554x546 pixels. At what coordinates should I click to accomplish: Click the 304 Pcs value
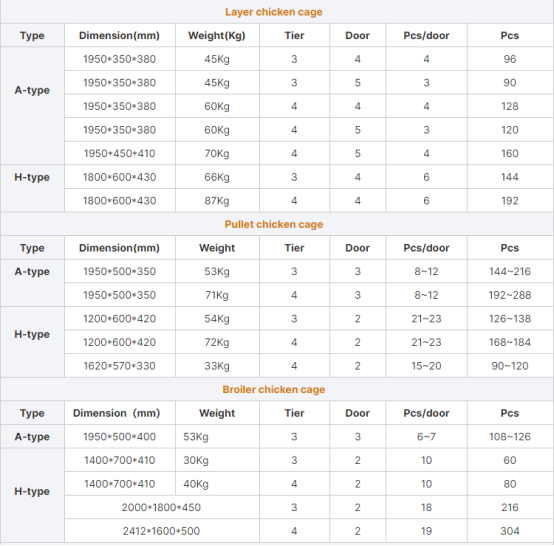point(510,531)
